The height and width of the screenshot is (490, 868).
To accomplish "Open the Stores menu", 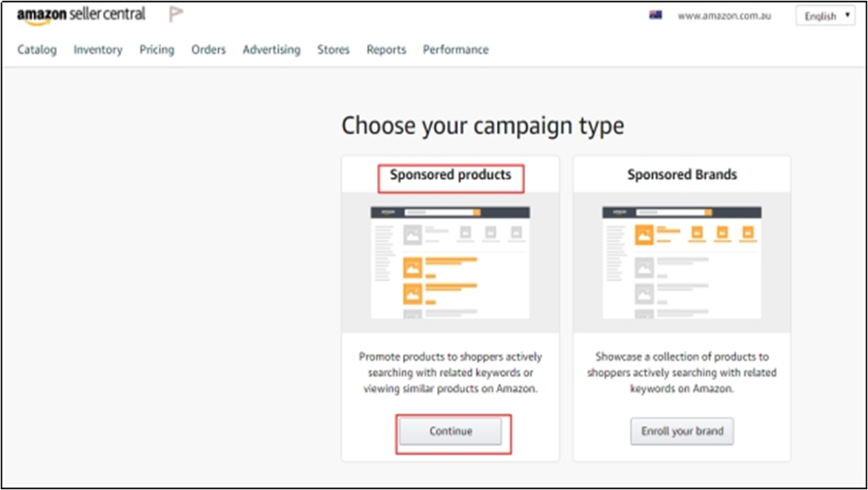I will (x=333, y=50).
